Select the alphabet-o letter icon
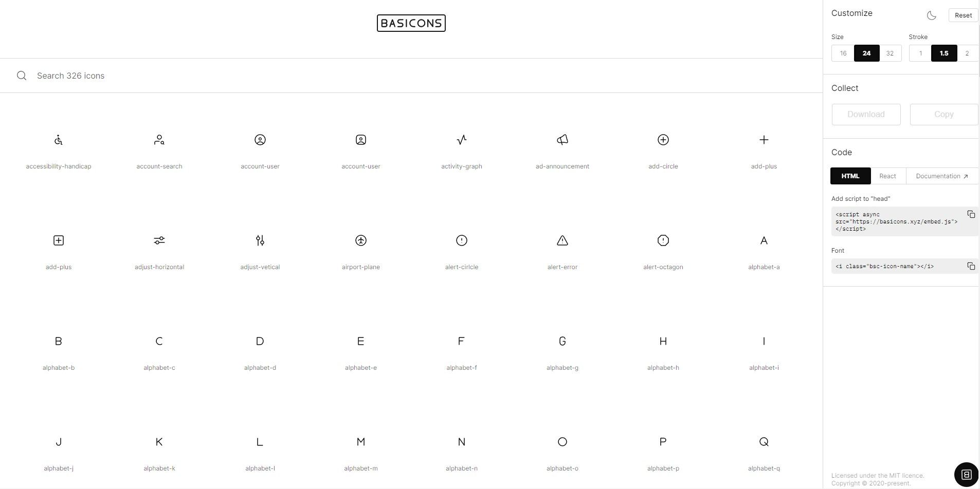Screen dimensions: 980x489 pos(562,442)
